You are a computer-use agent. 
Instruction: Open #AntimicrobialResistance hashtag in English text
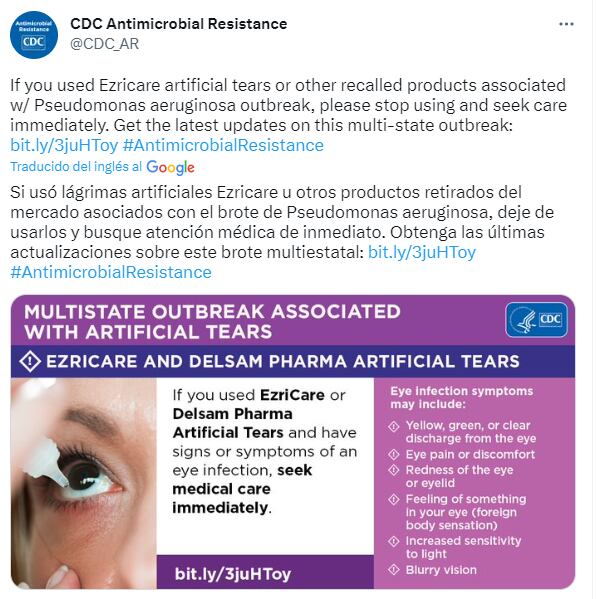coord(223,146)
